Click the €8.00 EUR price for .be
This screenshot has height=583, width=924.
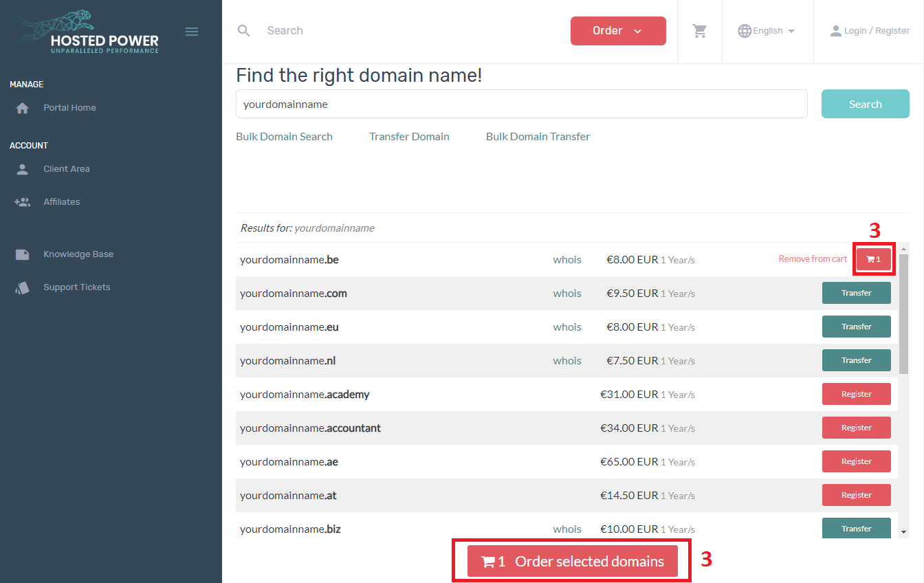(632, 260)
